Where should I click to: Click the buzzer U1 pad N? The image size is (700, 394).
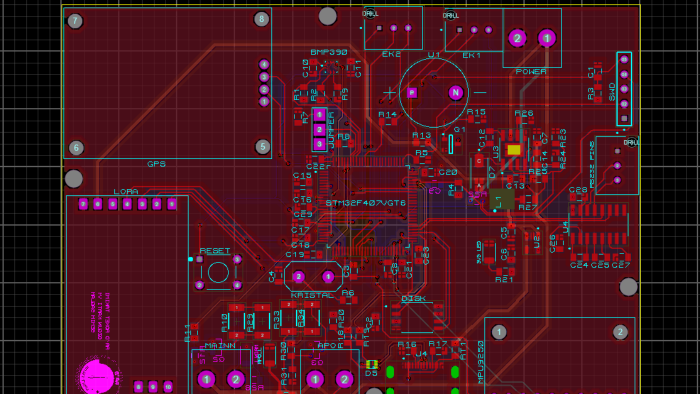point(455,93)
